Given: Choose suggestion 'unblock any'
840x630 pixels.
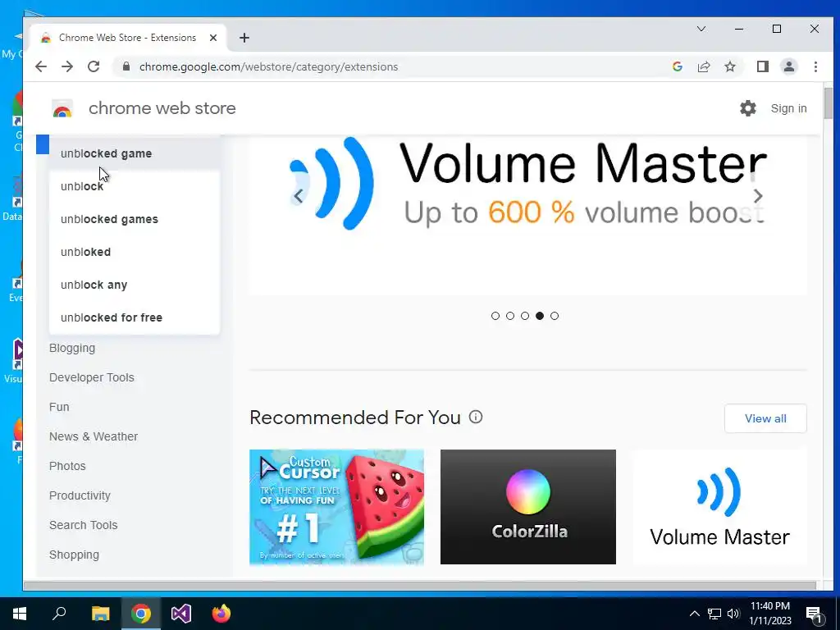Looking at the screenshot, I should coord(134,285).
